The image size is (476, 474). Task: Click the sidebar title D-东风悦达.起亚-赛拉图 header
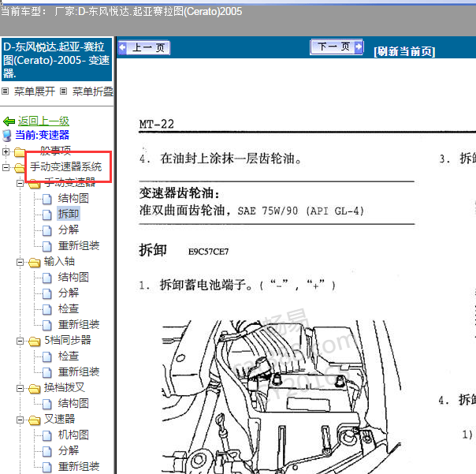pos(57,60)
